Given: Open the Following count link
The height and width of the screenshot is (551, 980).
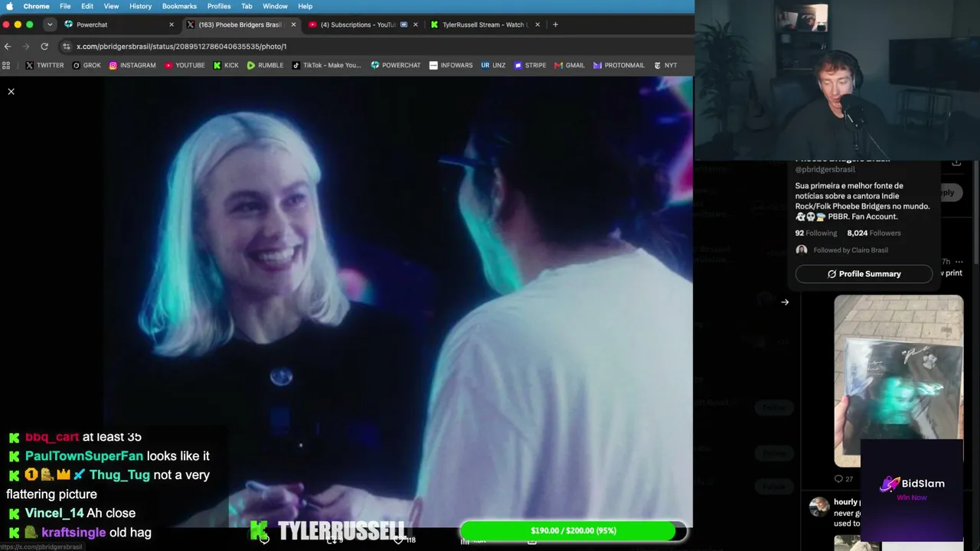Looking at the screenshot, I should coord(816,233).
